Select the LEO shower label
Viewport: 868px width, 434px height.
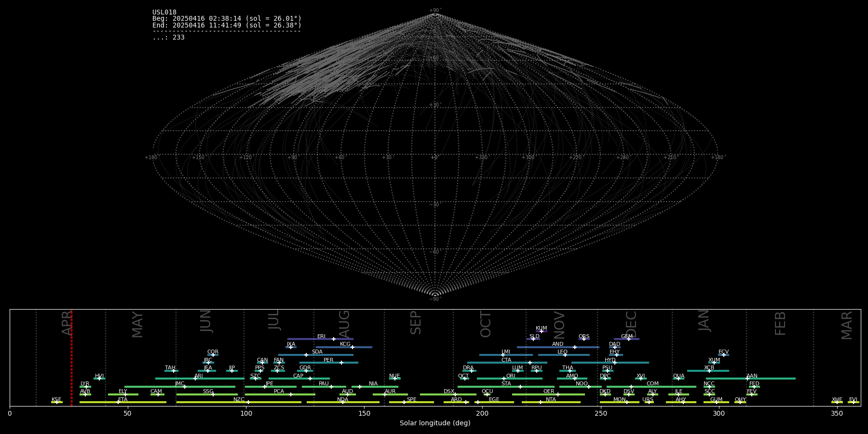pyautogui.click(x=563, y=352)
